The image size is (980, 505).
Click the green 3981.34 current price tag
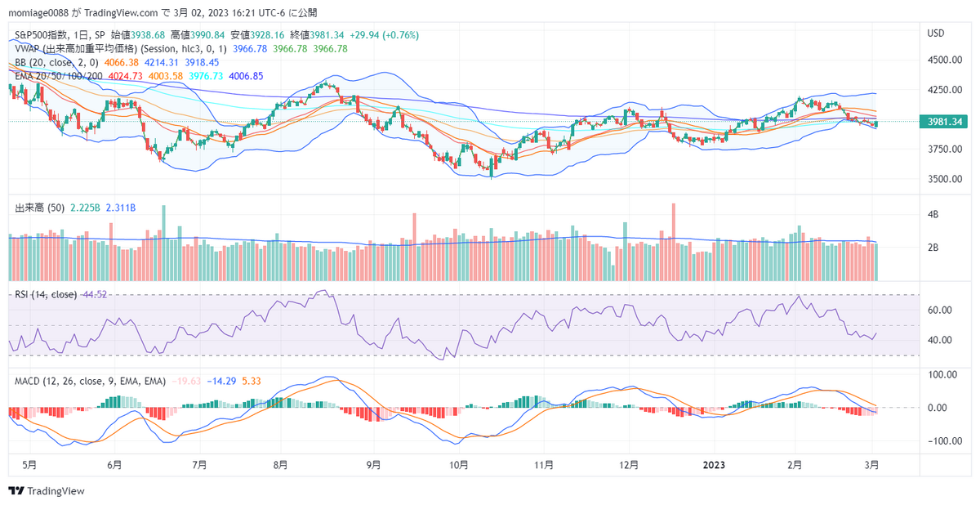[943, 122]
